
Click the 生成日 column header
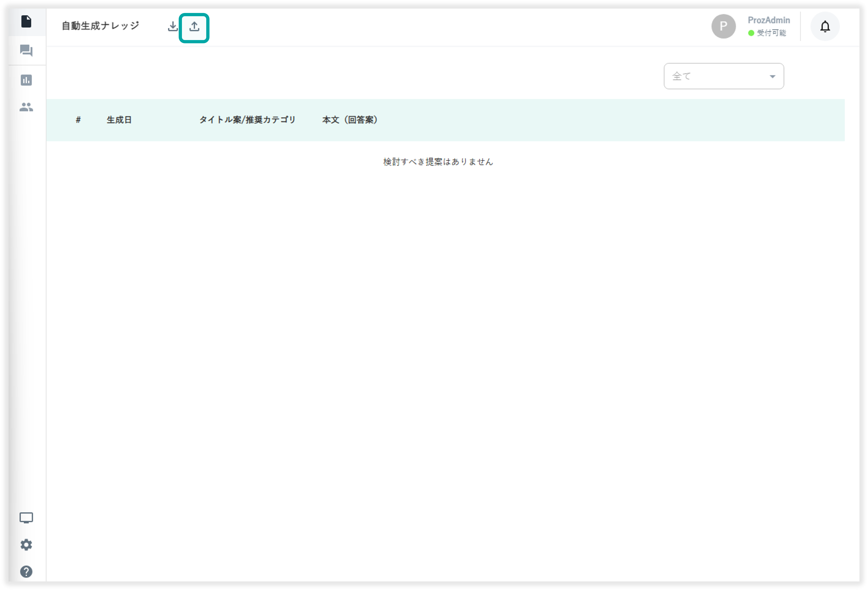[x=119, y=120]
